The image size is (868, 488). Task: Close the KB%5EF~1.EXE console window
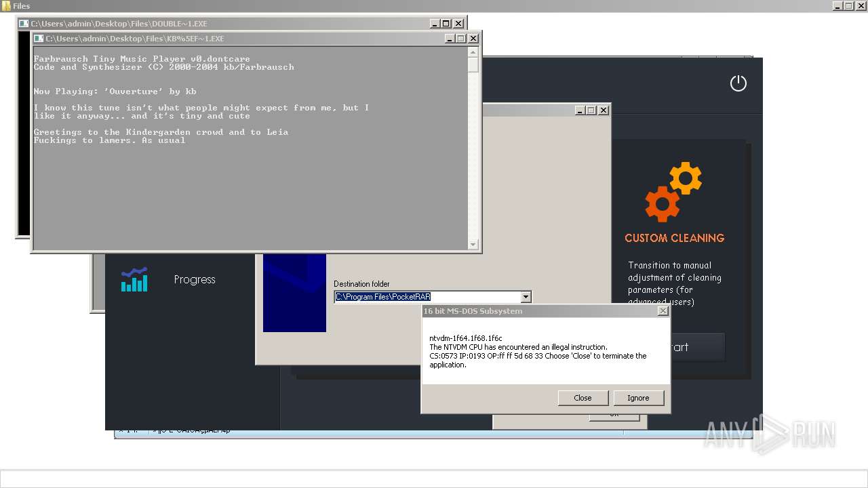click(473, 39)
